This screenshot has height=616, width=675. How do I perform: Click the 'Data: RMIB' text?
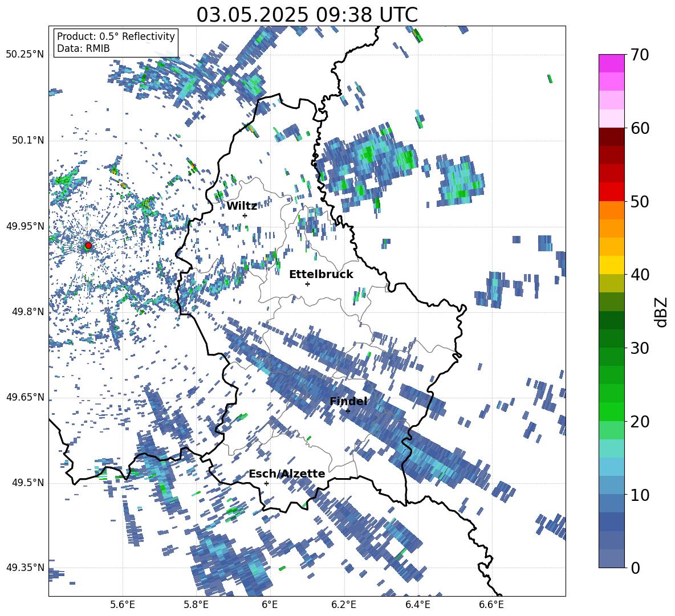[x=83, y=48]
